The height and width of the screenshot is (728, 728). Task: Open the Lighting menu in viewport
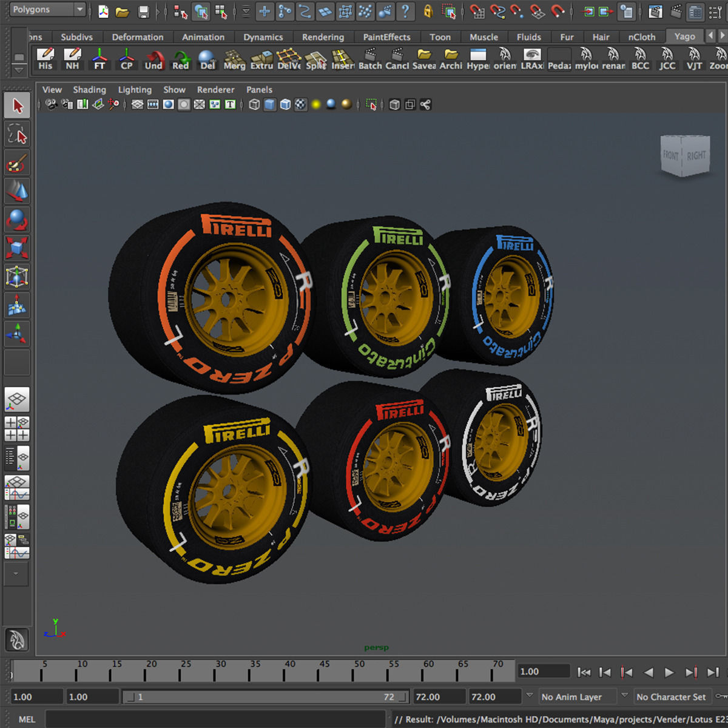135,89
